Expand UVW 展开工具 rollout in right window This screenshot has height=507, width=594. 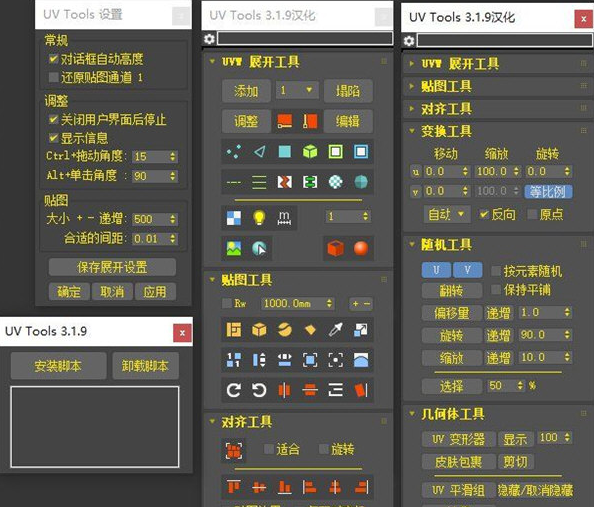pos(411,64)
